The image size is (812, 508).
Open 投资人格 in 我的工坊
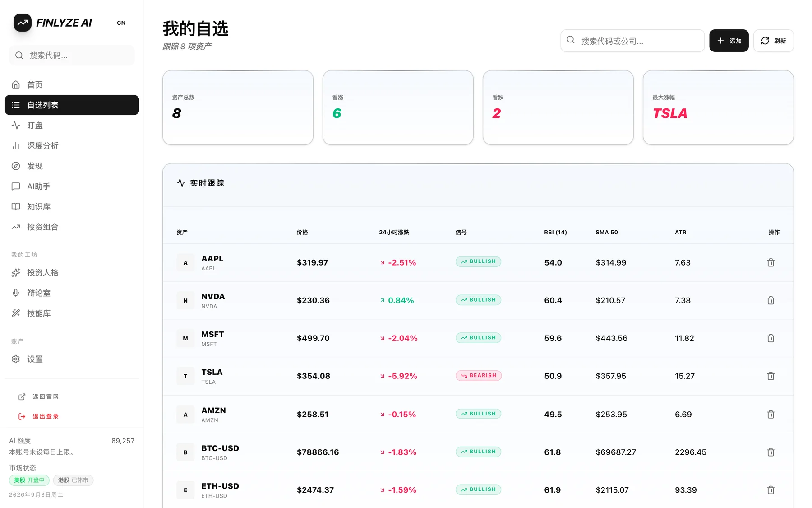coord(72,273)
